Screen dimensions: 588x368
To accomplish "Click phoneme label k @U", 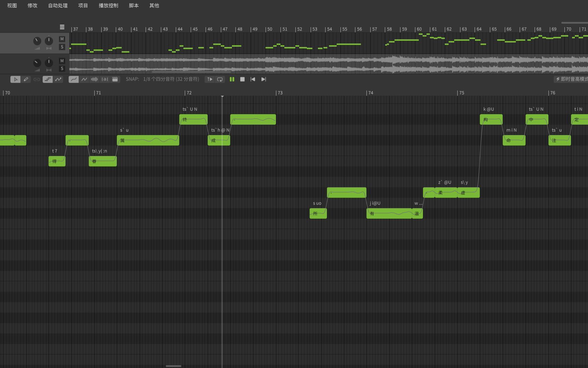I will tap(488, 109).
